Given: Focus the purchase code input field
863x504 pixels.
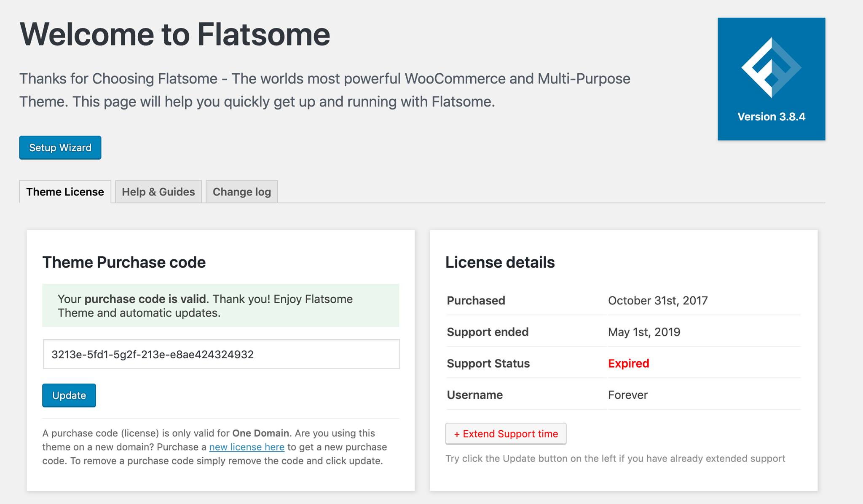Looking at the screenshot, I should 221,354.
